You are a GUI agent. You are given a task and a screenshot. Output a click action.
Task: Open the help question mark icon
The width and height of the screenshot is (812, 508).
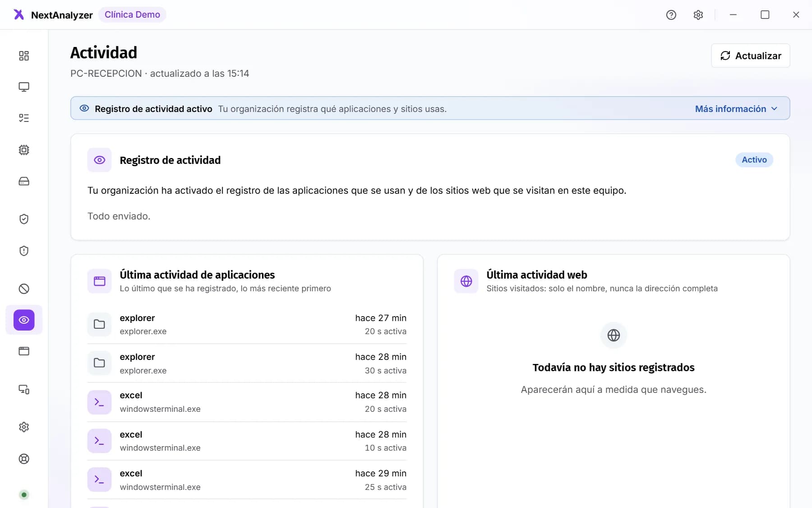click(671, 15)
